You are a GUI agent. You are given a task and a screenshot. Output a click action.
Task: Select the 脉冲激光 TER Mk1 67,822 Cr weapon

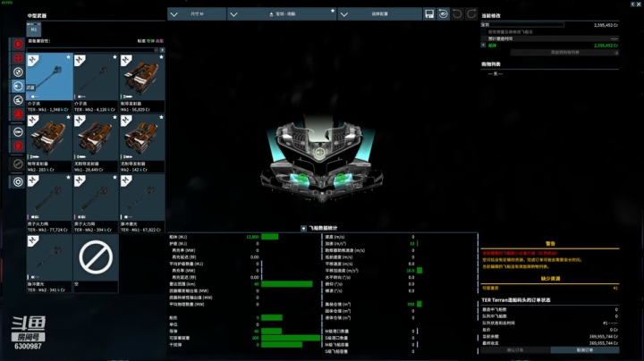click(x=142, y=204)
